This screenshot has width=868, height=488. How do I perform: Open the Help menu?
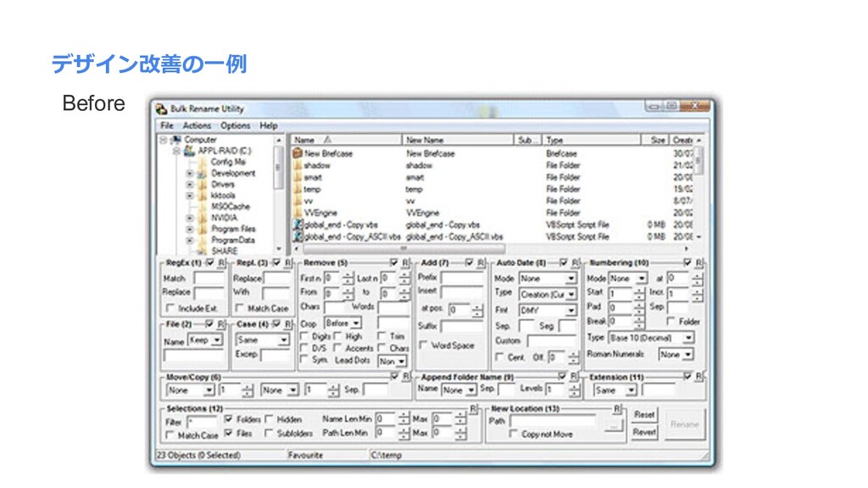pyautogui.click(x=269, y=125)
